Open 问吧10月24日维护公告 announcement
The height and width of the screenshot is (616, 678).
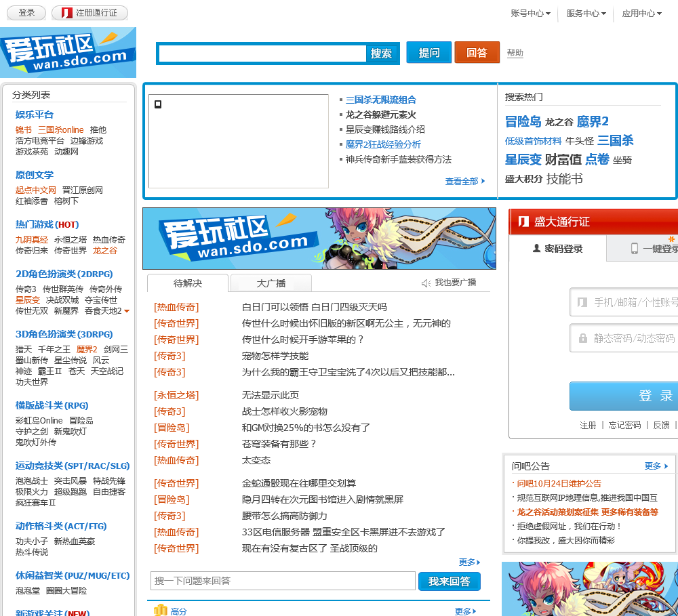point(559,484)
